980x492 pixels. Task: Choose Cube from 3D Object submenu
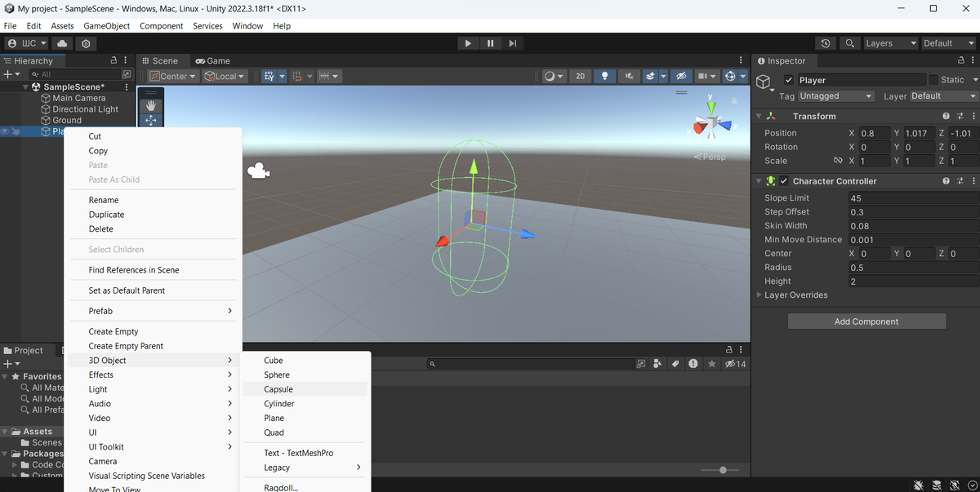click(x=305, y=361)
